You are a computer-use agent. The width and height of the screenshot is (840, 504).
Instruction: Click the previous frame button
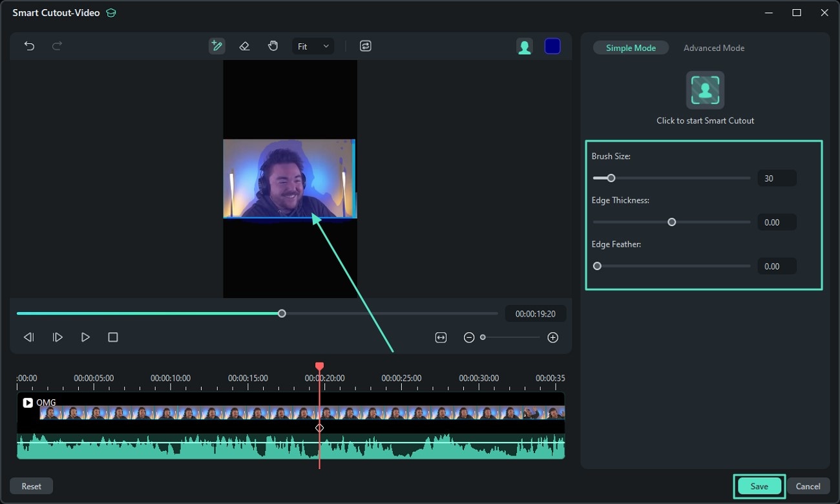[x=29, y=337]
